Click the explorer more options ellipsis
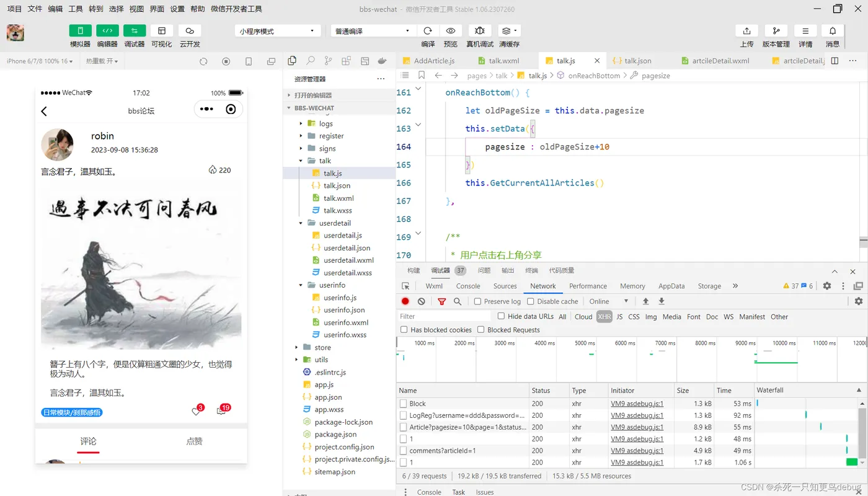This screenshot has height=496, width=868. pyautogui.click(x=381, y=79)
